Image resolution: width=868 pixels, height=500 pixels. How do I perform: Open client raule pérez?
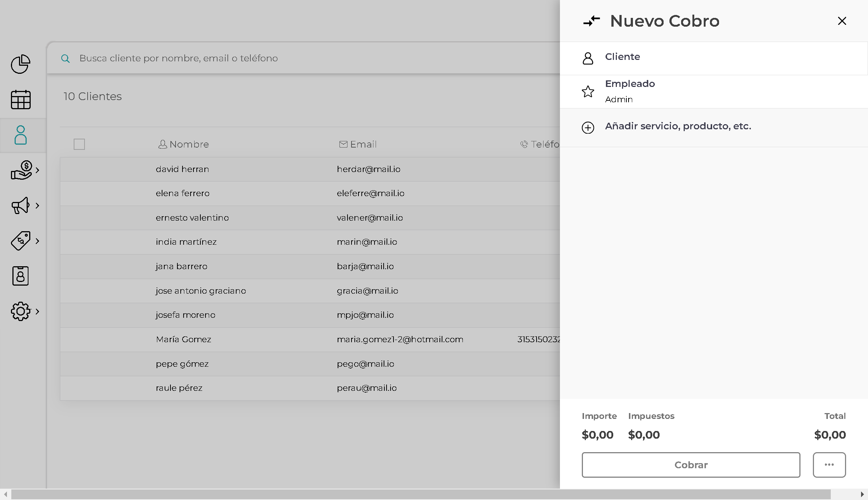pyautogui.click(x=179, y=388)
